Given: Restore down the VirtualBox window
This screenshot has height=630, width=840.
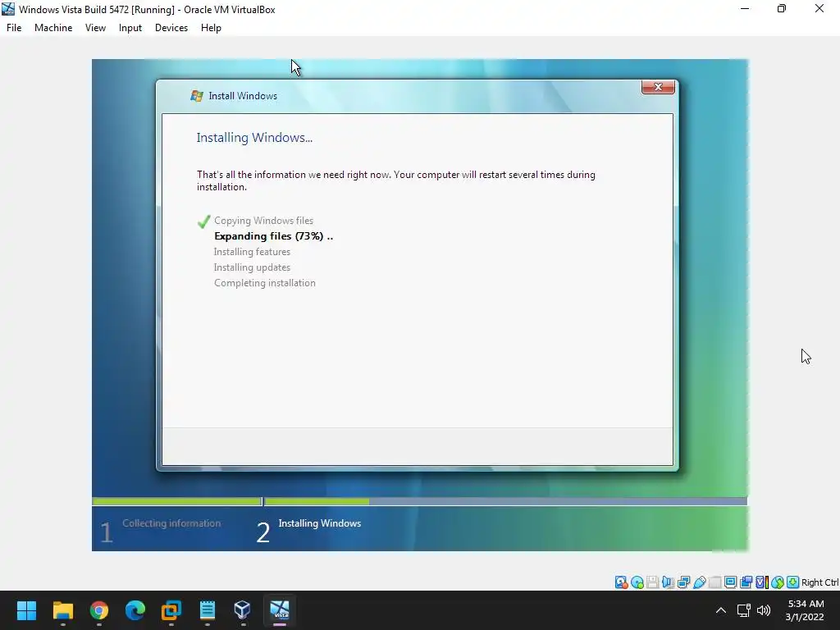Looking at the screenshot, I should (782, 8).
